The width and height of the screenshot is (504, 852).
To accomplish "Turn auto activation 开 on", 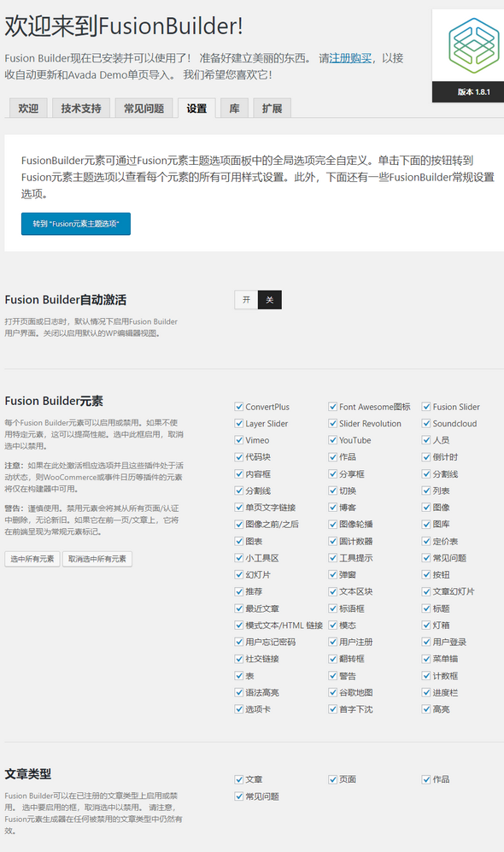I will point(247,300).
